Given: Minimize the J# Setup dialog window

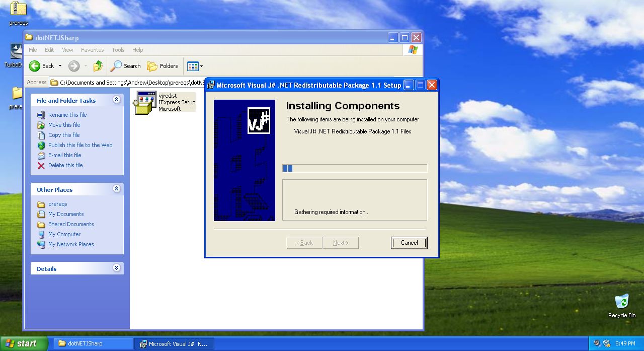Looking at the screenshot, I should click(409, 85).
